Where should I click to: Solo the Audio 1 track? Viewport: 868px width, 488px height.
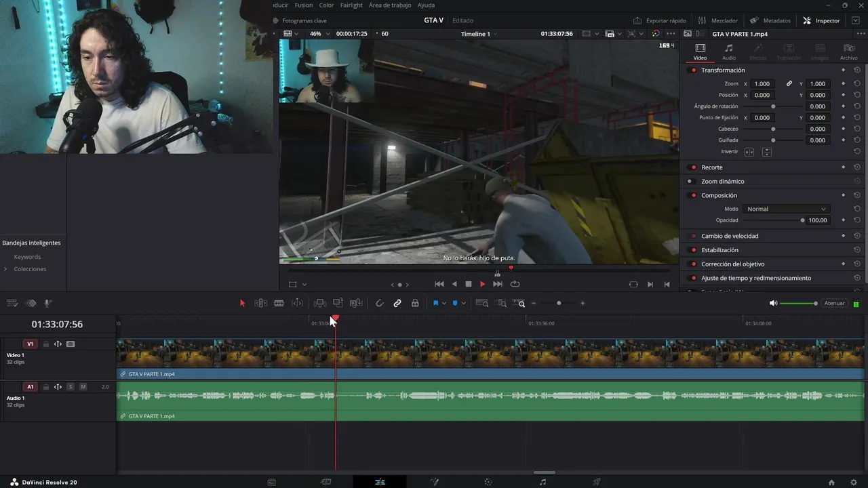click(x=71, y=387)
